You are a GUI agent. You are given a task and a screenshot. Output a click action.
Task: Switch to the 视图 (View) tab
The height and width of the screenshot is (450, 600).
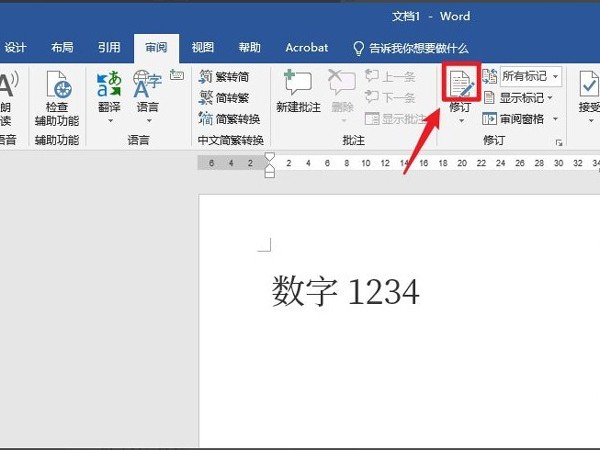(203, 47)
